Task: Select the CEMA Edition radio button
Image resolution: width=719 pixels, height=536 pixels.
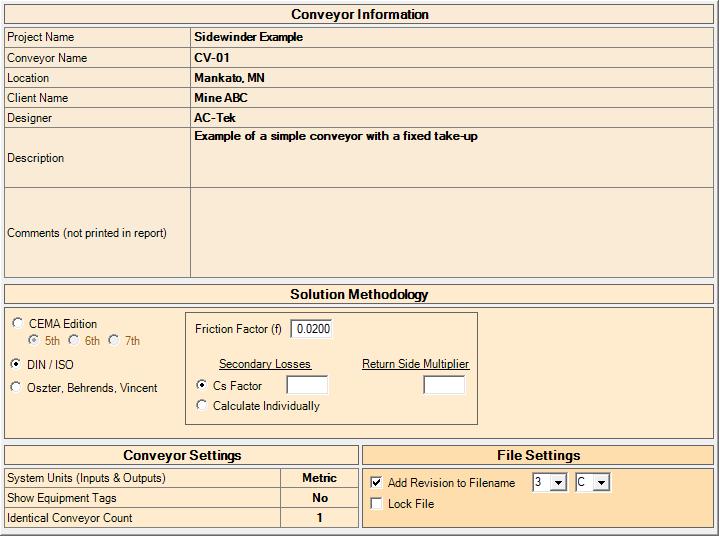Action: pos(18,324)
